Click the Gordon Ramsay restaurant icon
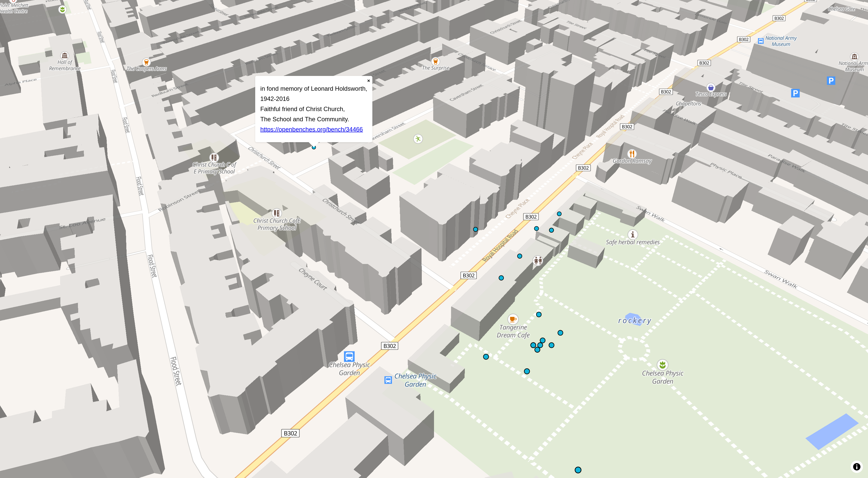Viewport: 868px width, 478px height. tap(632, 154)
